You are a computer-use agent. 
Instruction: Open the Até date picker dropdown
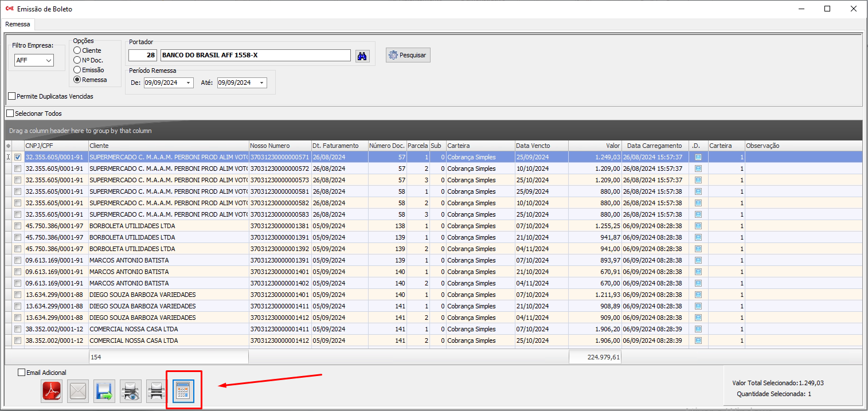(x=261, y=83)
